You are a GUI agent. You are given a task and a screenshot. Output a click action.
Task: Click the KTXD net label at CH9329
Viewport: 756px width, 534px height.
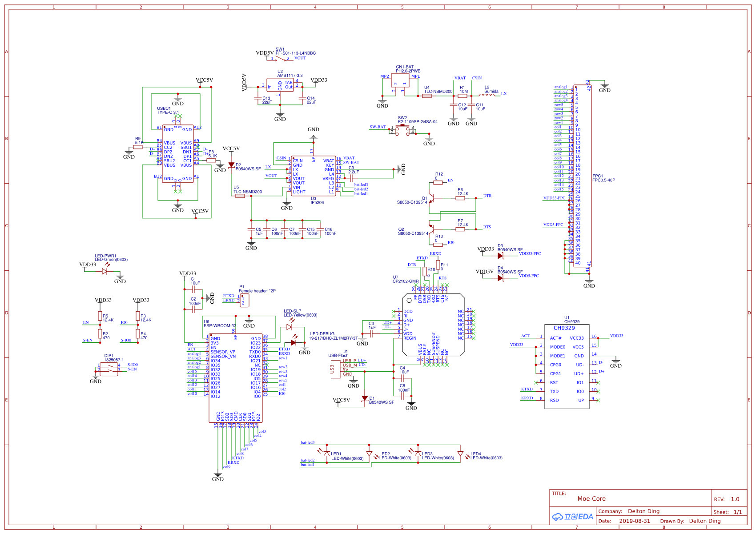[527, 389]
